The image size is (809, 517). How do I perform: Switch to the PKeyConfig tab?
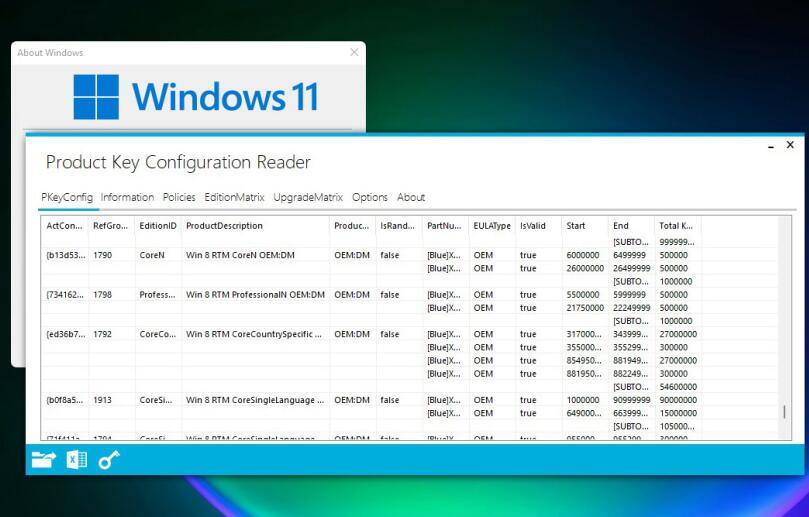click(x=67, y=197)
